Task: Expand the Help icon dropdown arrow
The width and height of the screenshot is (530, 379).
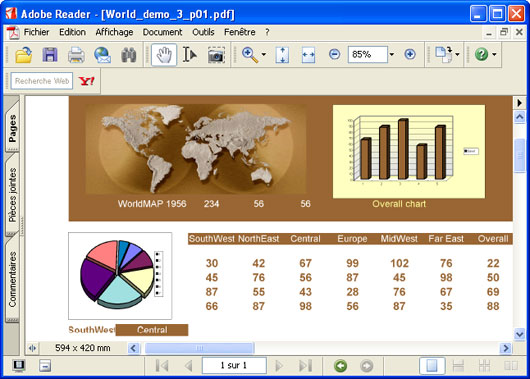Action: click(494, 54)
